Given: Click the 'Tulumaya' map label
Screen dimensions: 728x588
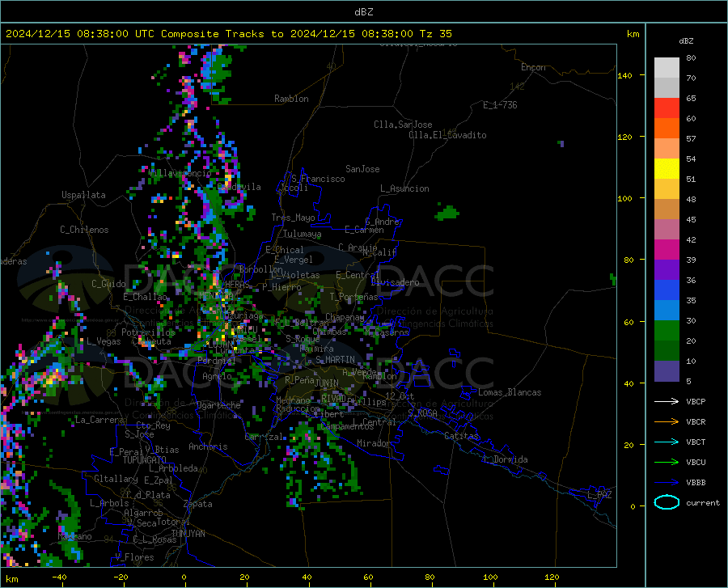Looking at the screenshot, I should click(x=302, y=234).
